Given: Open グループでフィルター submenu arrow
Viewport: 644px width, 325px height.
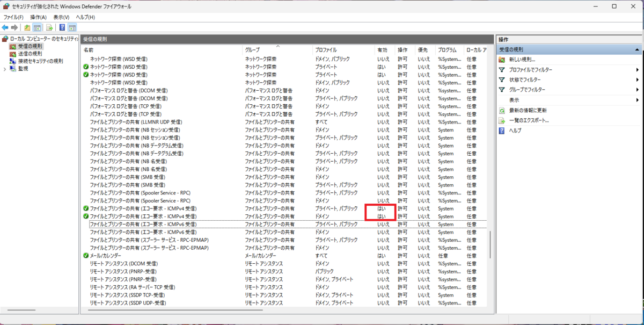Looking at the screenshot, I should (637, 90).
